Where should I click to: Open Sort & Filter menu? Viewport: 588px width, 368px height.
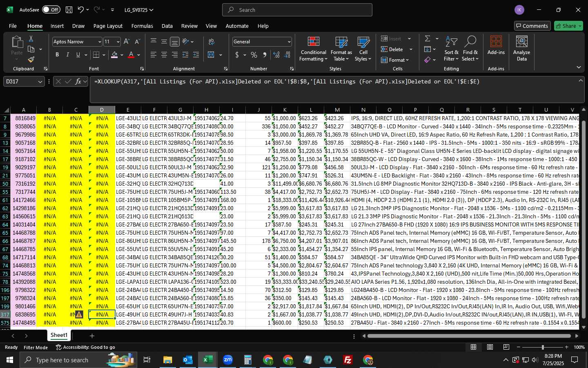(x=451, y=49)
